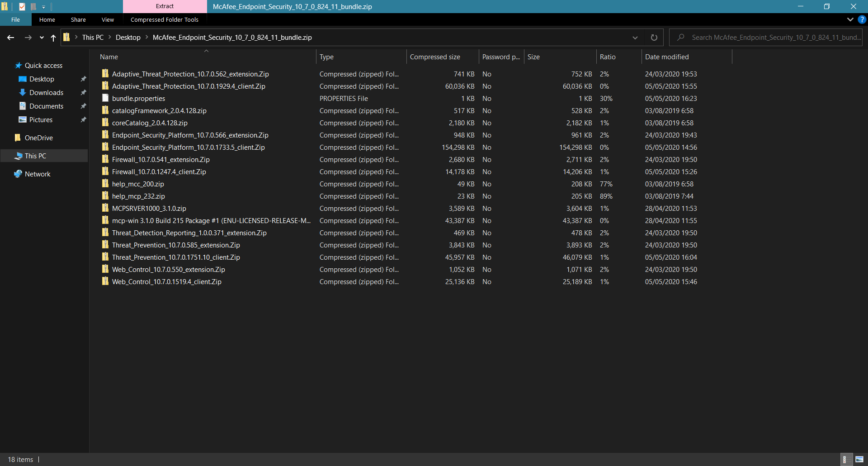The width and height of the screenshot is (868, 466).
Task: Click the This PC computer icon
Action: (18, 156)
